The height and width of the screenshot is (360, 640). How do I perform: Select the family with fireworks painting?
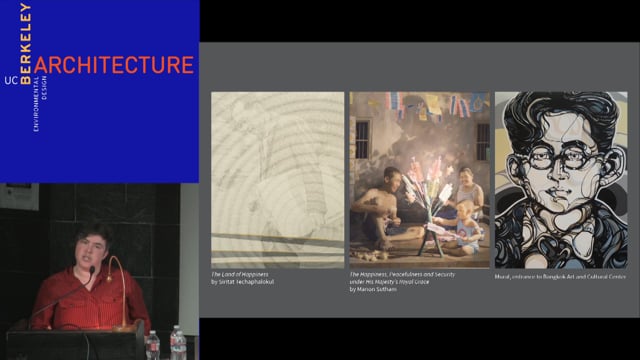(419, 180)
